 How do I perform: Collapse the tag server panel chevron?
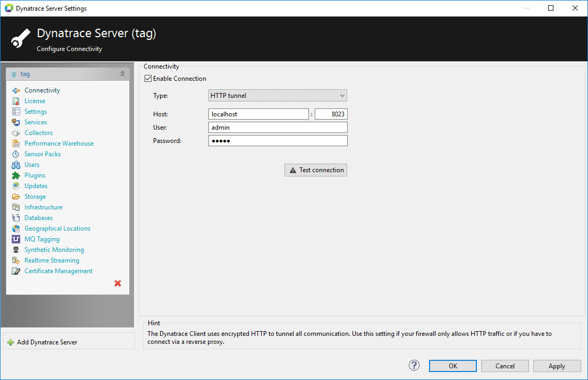pyautogui.click(x=122, y=74)
